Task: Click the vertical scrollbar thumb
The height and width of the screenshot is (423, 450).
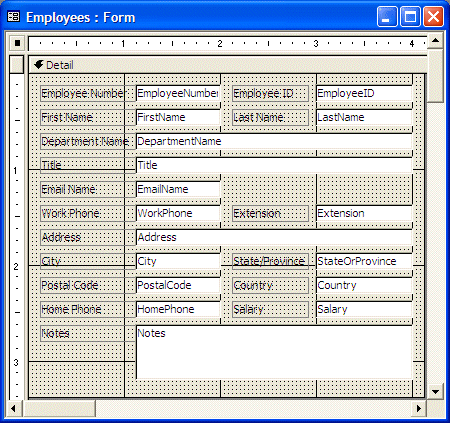Action: point(435,76)
